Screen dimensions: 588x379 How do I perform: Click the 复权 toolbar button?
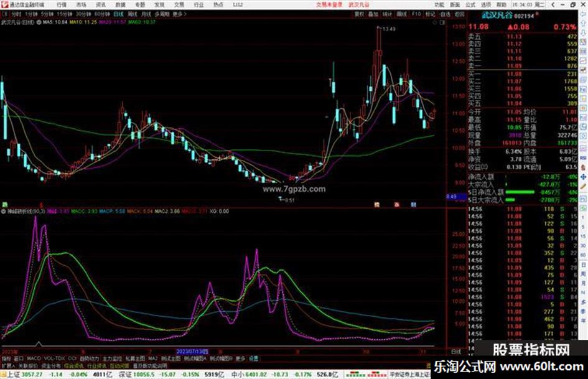[359, 14]
